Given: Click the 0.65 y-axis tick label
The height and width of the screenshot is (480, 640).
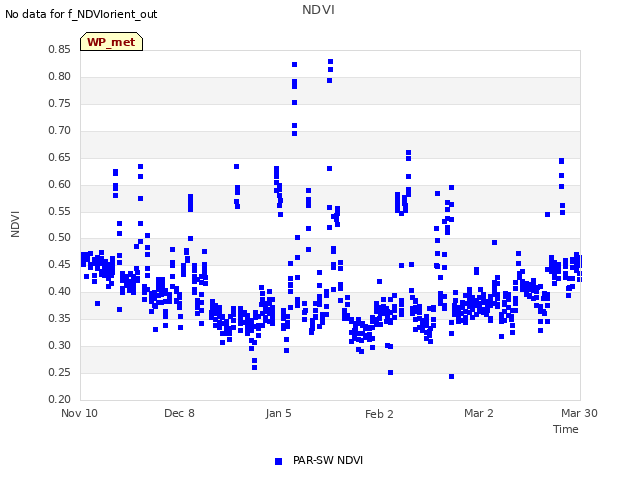Looking at the screenshot, I should click(x=60, y=157).
